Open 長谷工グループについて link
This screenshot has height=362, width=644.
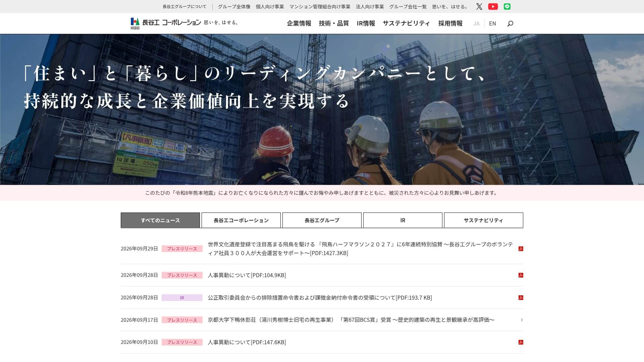pos(184,6)
